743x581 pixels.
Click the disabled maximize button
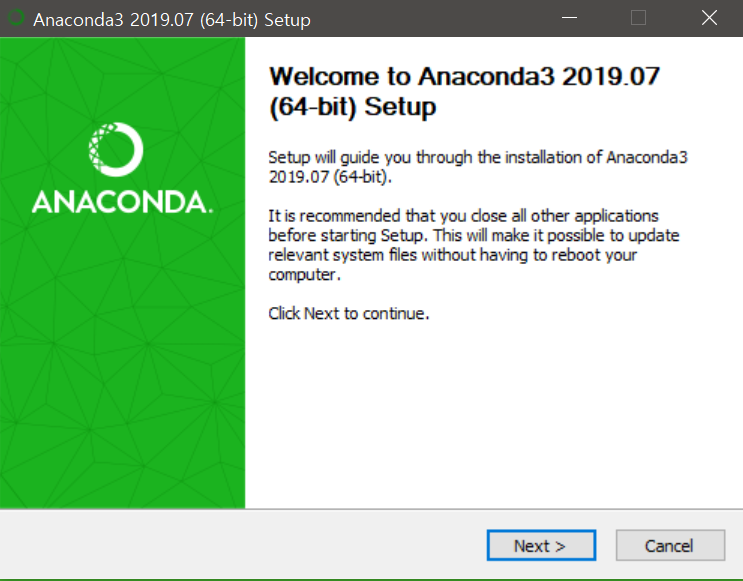(639, 19)
